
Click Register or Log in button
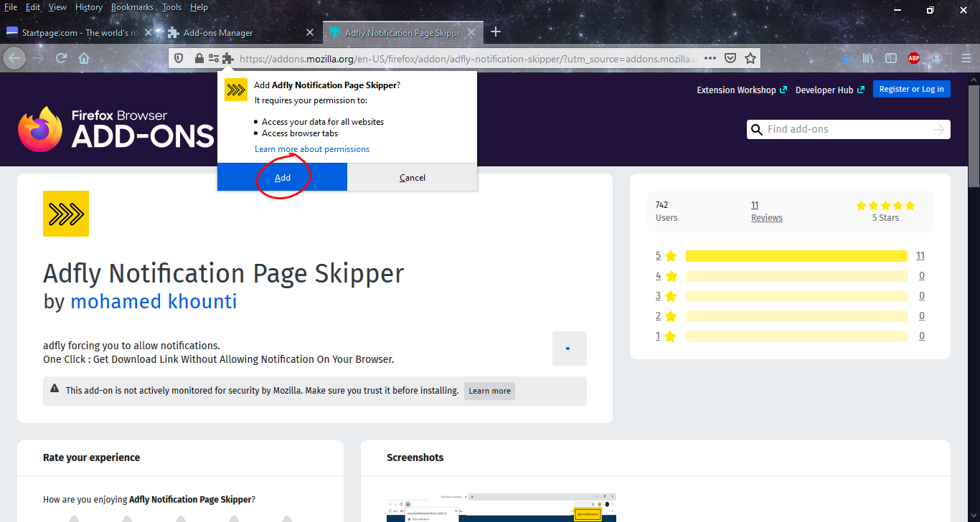(x=912, y=89)
